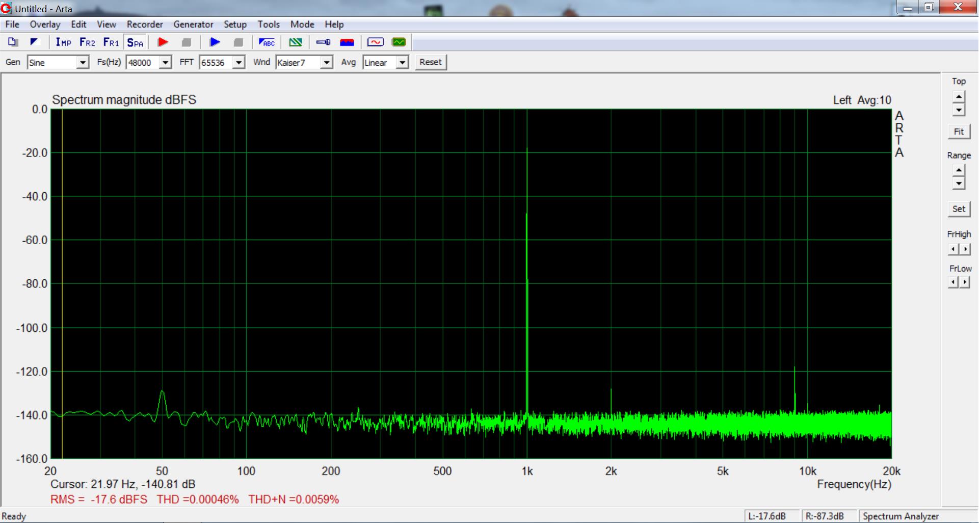Click the FrHigh left arrow
This screenshot has width=980, height=523.
pos(953,249)
